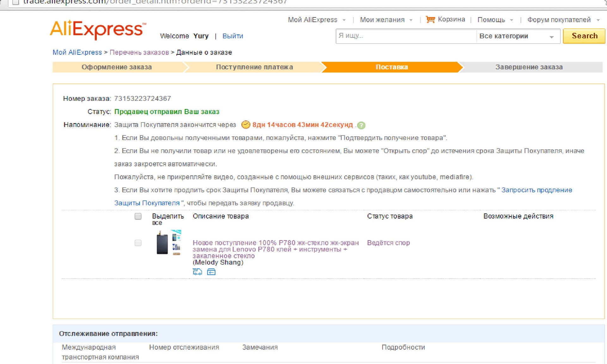Click the delivery truck icon under product
Image resolution: width=607 pixels, height=364 pixels.
coord(197,272)
